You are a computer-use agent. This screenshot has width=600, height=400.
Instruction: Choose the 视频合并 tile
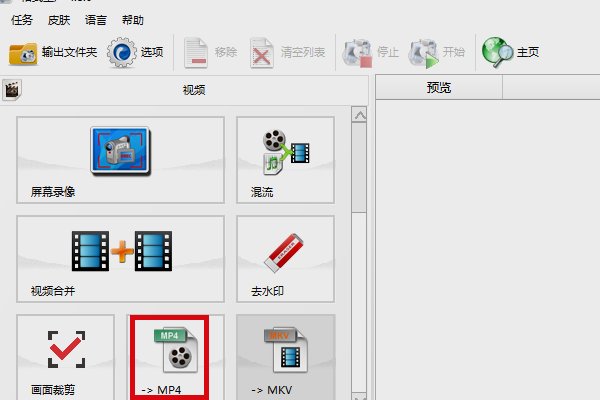[121, 259]
